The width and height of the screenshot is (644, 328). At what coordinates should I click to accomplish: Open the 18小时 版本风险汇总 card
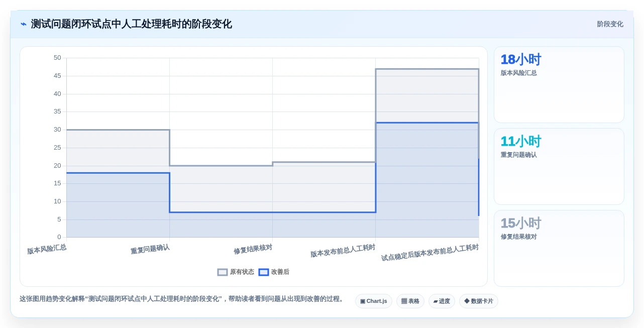click(x=559, y=85)
